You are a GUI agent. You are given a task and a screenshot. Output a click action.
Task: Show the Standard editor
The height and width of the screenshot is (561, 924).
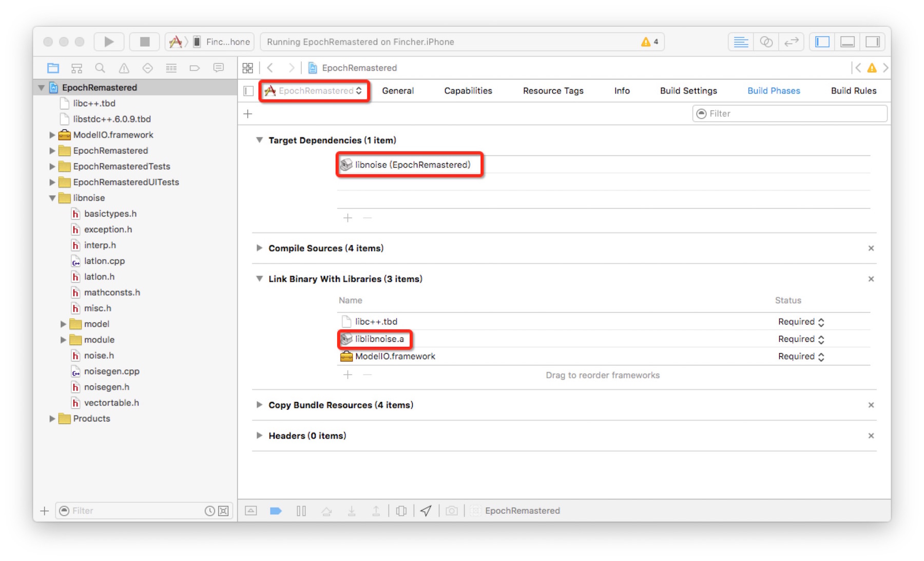coord(741,42)
